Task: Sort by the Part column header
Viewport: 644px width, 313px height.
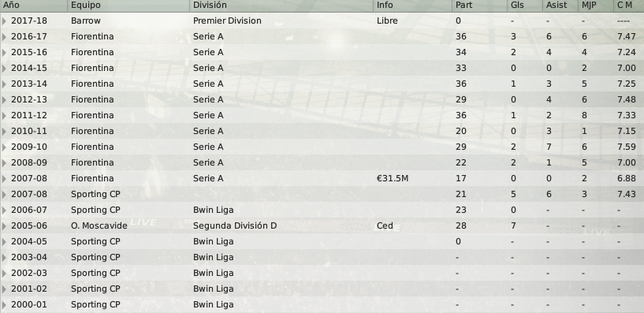Action: point(480,6)
